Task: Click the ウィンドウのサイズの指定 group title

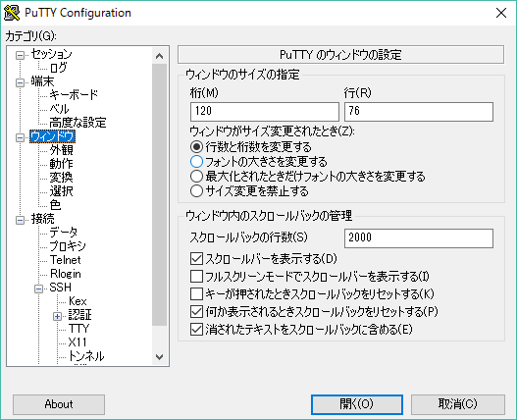Action: click(242, 75)
